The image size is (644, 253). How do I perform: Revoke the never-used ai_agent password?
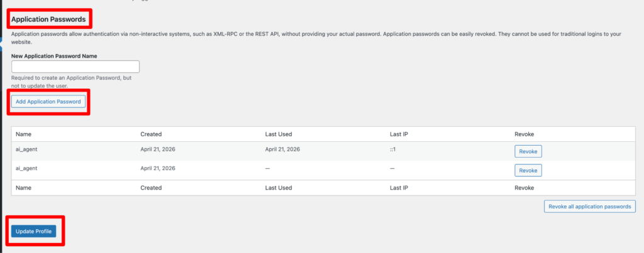coord(528,170)
